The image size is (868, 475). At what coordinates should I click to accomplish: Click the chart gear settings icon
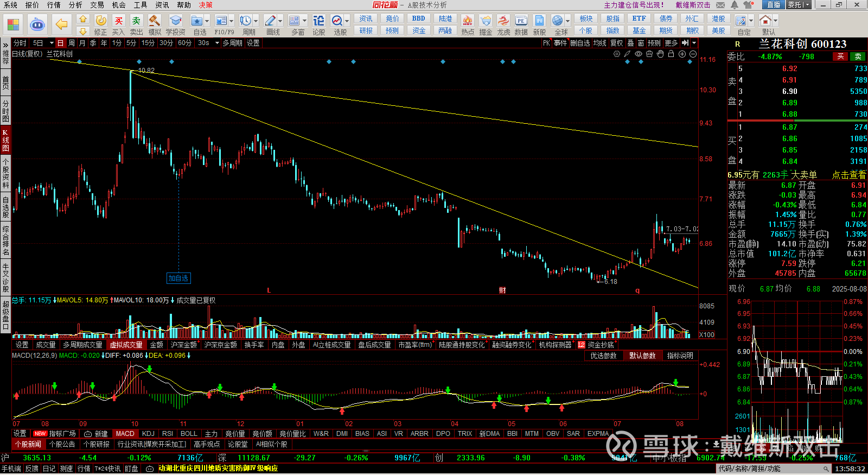click(617, 54)
